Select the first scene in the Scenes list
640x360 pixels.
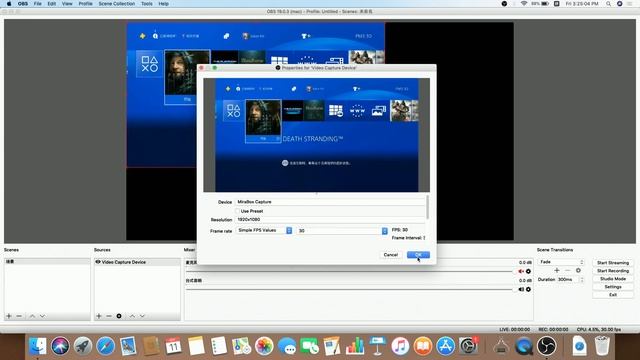(x=47, y=261)
